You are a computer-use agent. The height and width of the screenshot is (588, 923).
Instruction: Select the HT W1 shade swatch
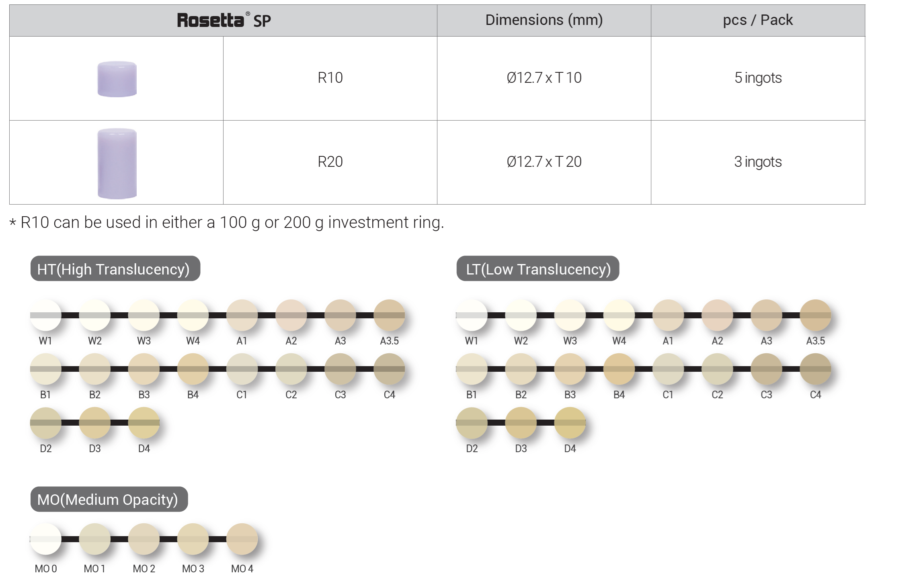coord(46,315)
